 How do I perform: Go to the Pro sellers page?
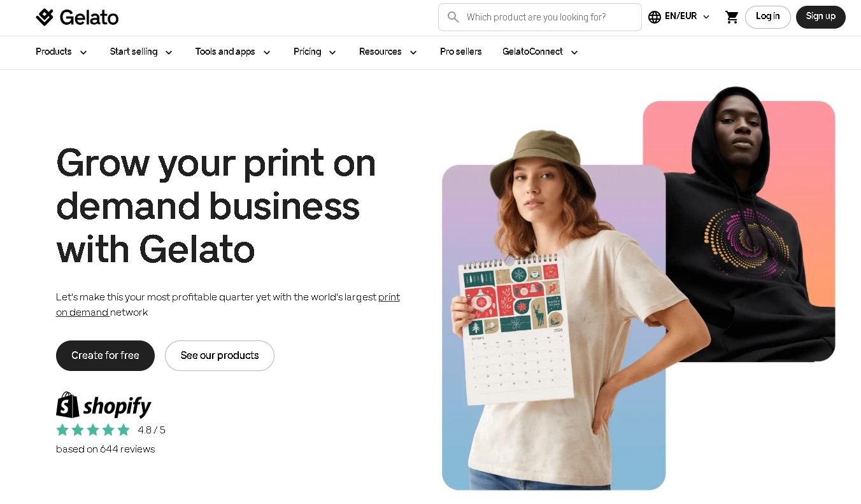point(460,52)
